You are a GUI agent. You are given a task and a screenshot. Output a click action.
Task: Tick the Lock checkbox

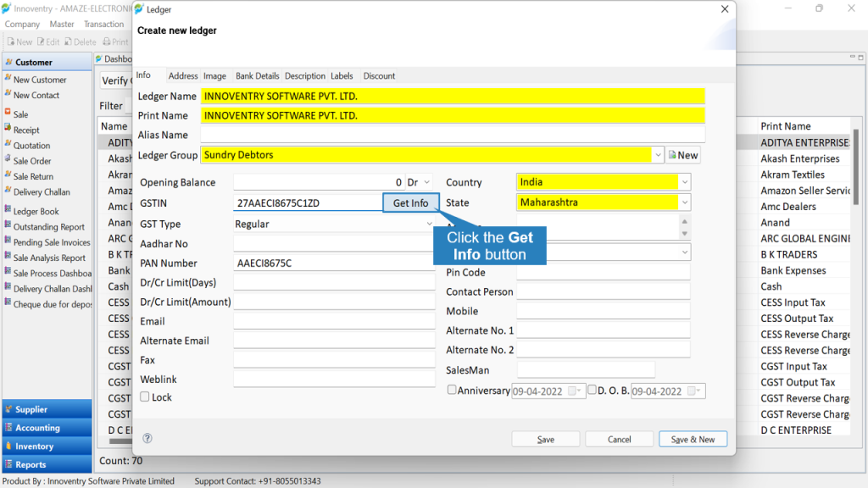pos(144,396)
